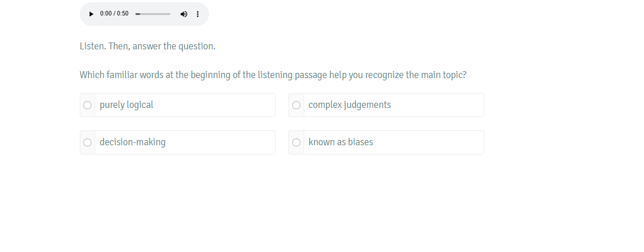
Task: Click the 0:00 / 0:50 time display
Action: pyautogui.click(x=114, y=14)
